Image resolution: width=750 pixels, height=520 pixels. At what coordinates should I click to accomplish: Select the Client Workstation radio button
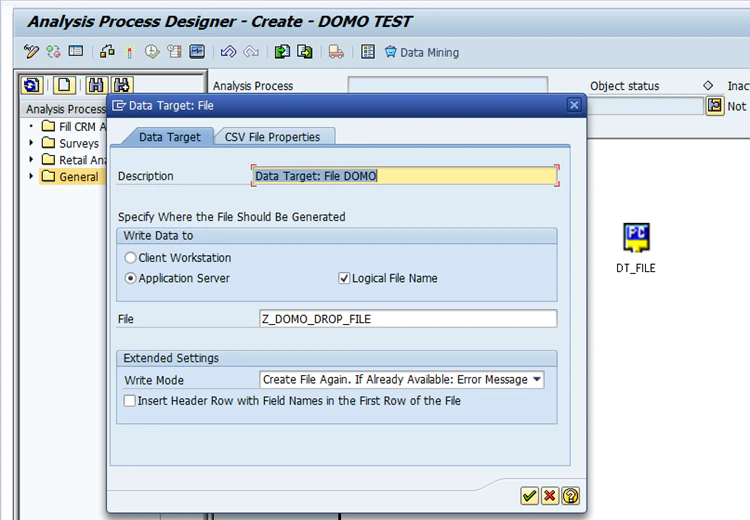point(130,258)
